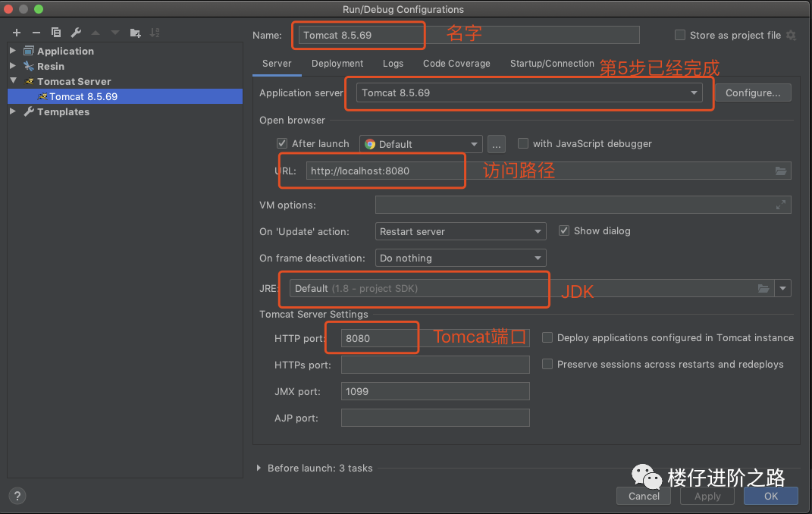Click the HTTP port field

coord(435,338)
